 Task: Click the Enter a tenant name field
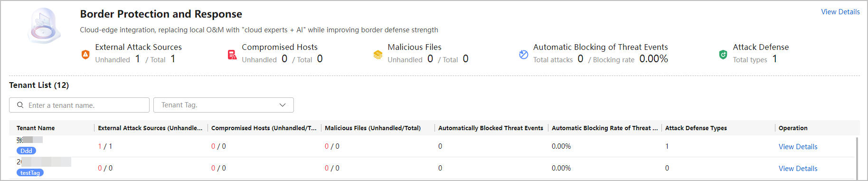[79, 105]
